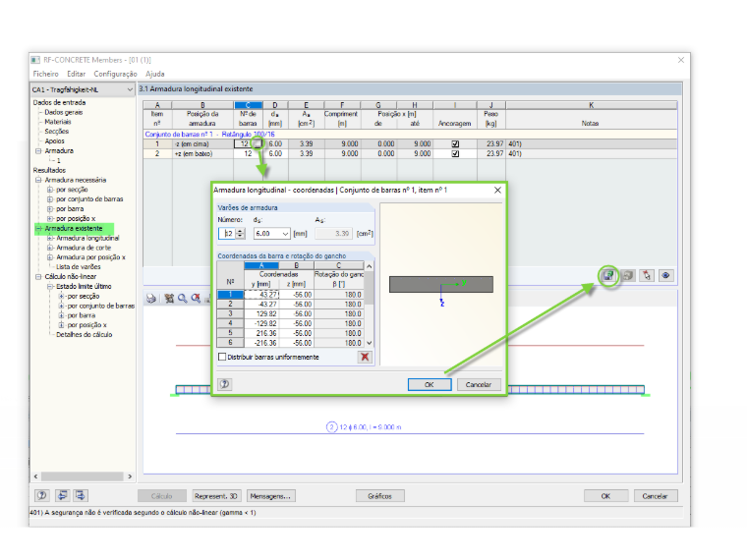Open the Ficheiro menu

pos(46,74)
